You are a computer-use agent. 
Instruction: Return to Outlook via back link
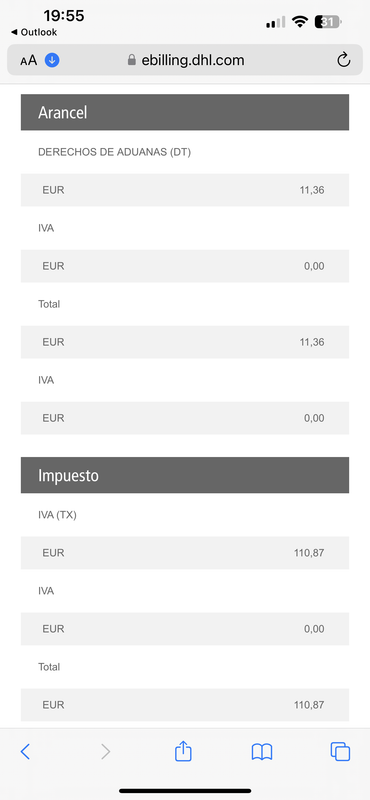[x=34, y=32]
